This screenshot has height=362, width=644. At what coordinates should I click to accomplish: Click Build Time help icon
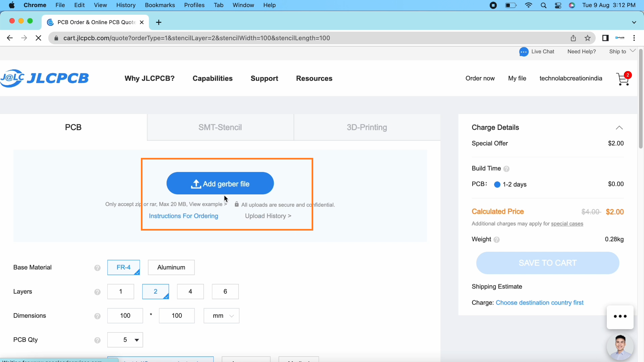[506, 169]
